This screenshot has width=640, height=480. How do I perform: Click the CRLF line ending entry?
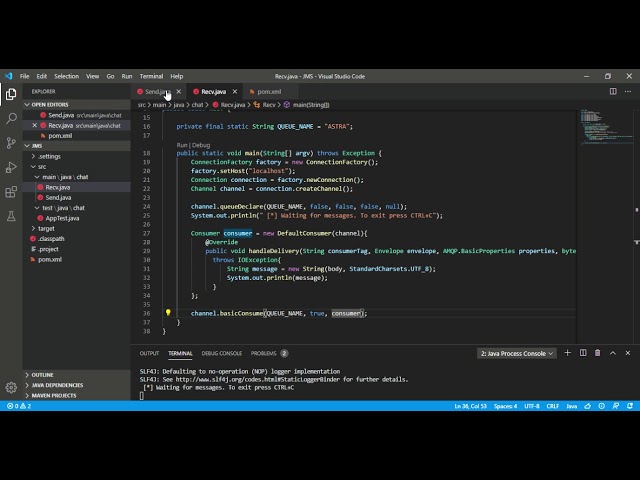pyautogui.click(x=553, y=406)
